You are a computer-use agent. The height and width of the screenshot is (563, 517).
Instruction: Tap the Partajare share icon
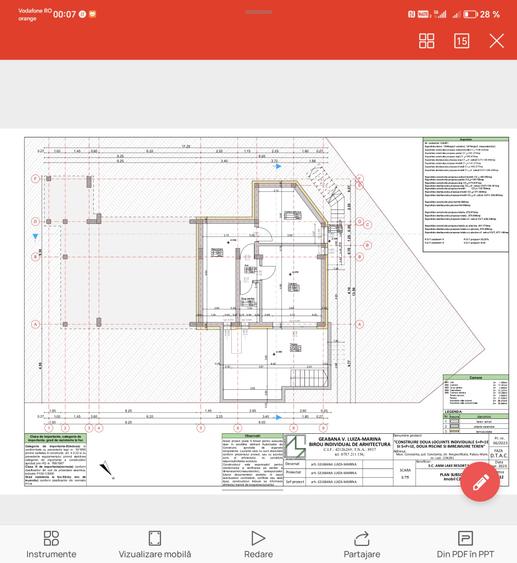[362, 544]
